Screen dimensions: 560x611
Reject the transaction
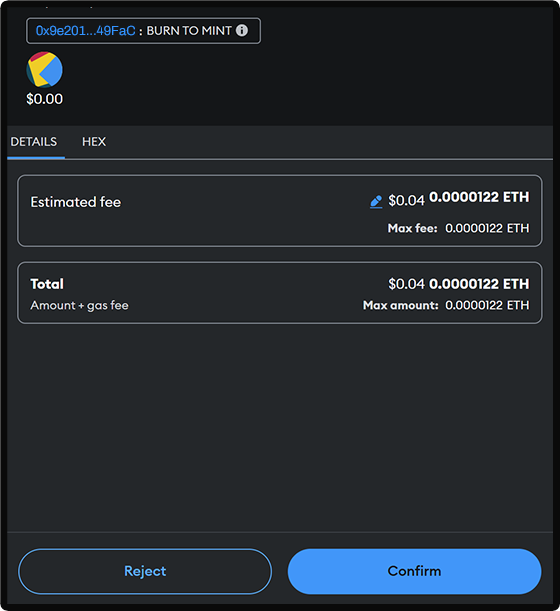point(145,571)
